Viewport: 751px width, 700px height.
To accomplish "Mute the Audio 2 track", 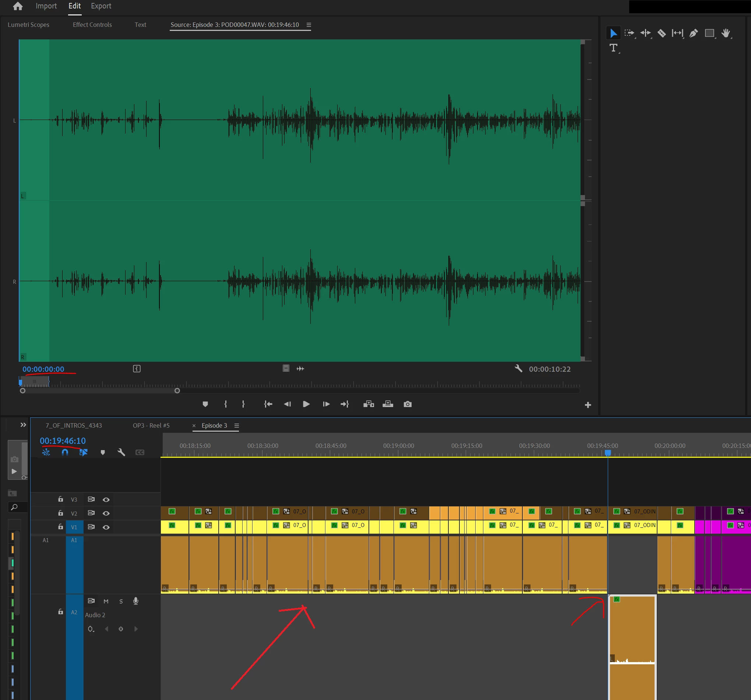I will (x=106, y=601).
